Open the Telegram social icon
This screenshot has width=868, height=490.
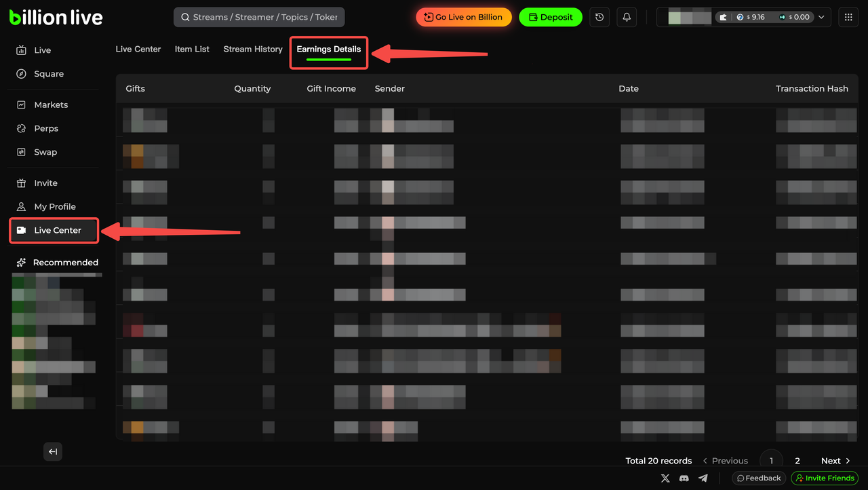[703, 478]
